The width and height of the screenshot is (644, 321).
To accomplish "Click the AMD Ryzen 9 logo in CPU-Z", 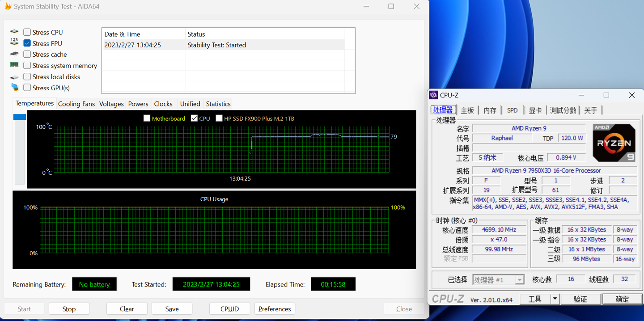I will pos(614,142).
